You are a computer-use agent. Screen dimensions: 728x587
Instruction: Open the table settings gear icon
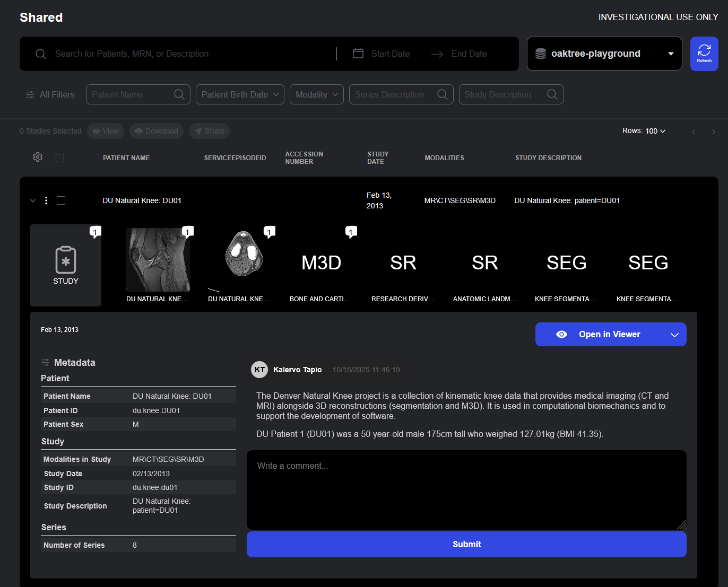(x=38, y=157)
